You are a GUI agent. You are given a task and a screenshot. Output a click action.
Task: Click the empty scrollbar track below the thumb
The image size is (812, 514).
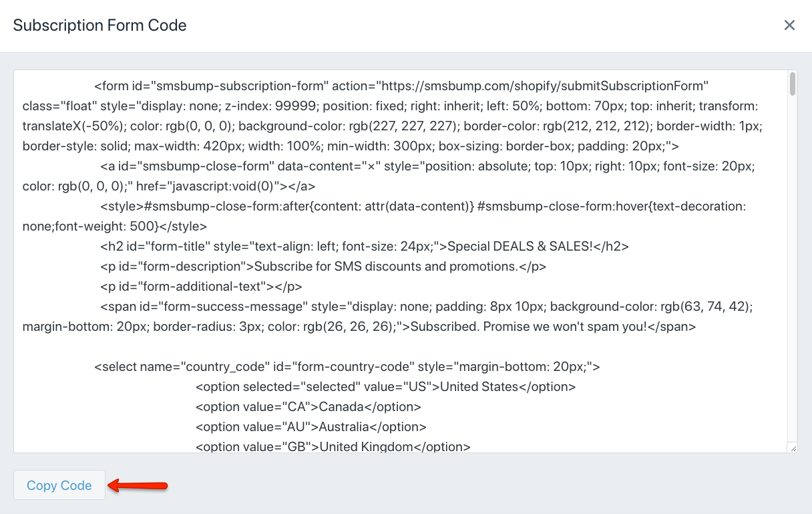tap(793, 267)
